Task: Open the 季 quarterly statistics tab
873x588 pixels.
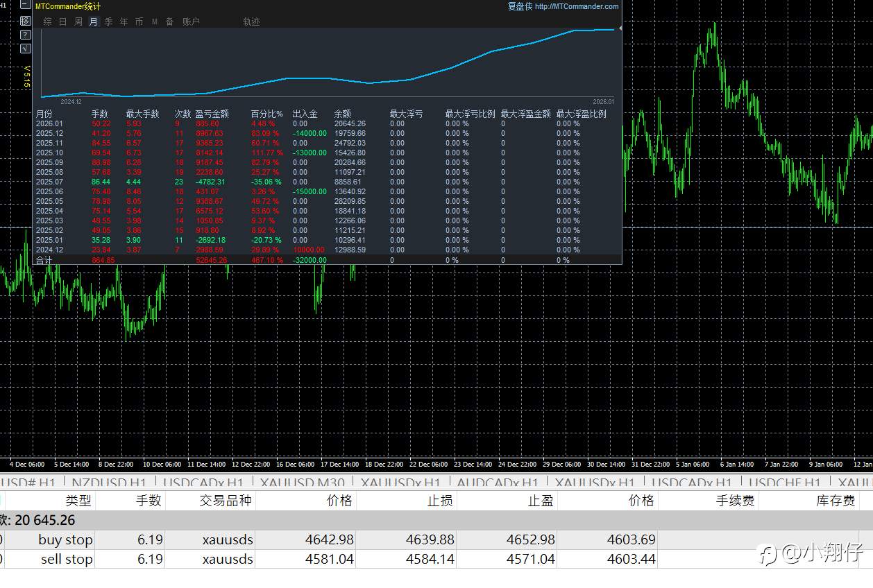Action: click(x=109, y=21)
